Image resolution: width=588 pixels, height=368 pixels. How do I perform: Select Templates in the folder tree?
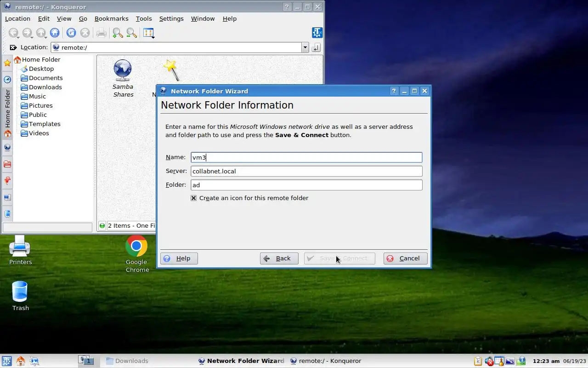[x=41, y=124]
